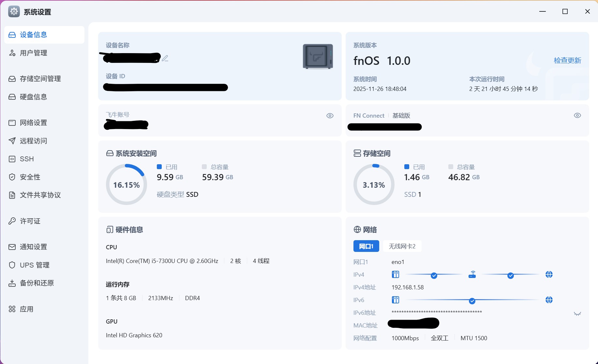
Task: Click the 硬盘类型 SSD text
Action: tap(178, 195)
